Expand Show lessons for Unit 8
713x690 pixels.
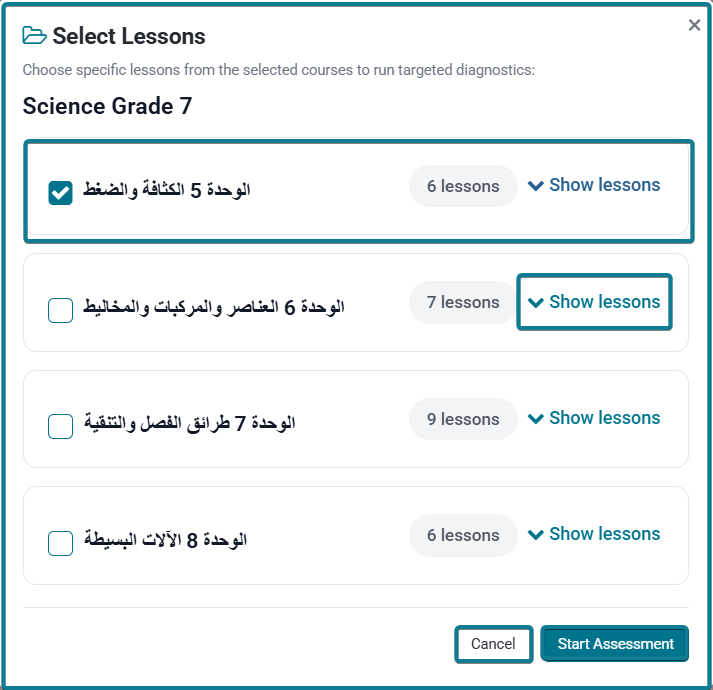coord(594,534)
